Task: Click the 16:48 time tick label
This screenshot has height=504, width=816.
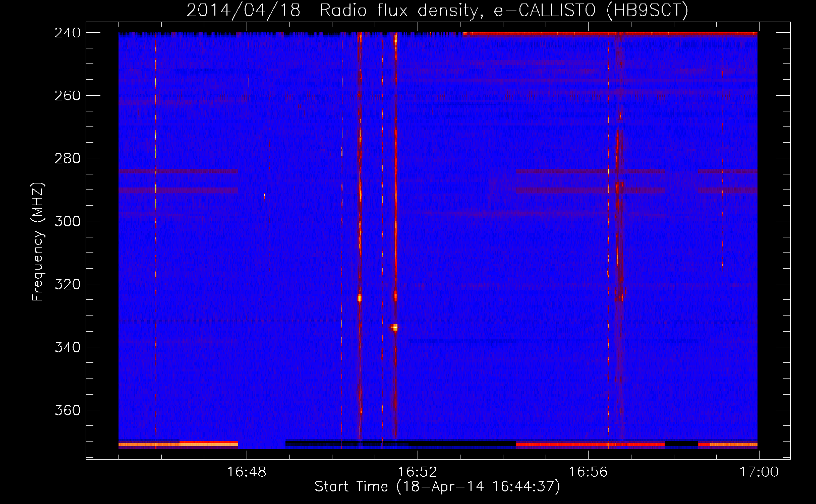Action: (x=246, y=472)
